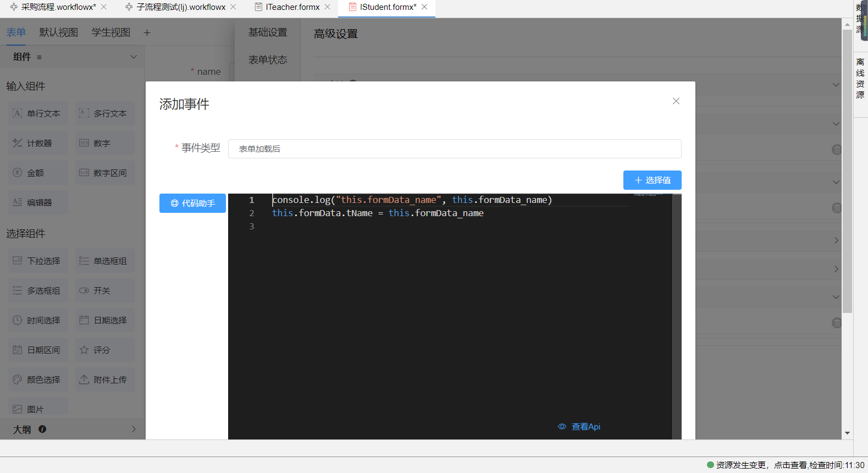
Task: Select the 下拉选择 dropdown component
Action: click(x=37, y=261)
